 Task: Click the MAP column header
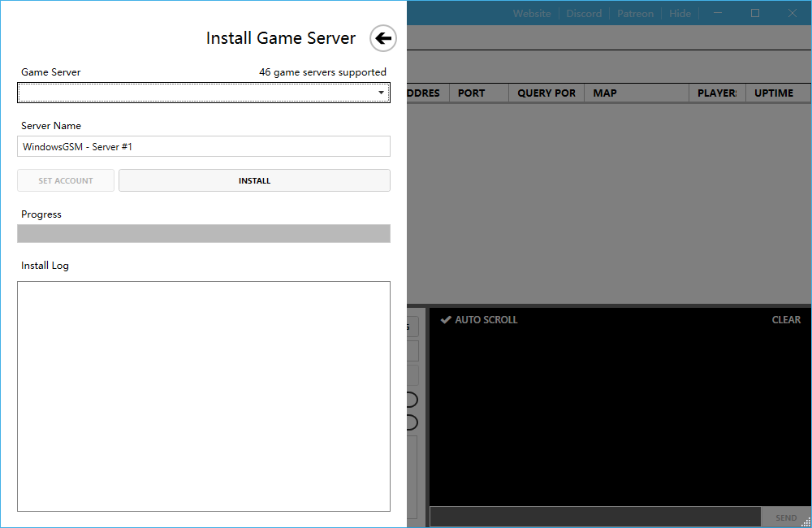[x=604, y=93]
